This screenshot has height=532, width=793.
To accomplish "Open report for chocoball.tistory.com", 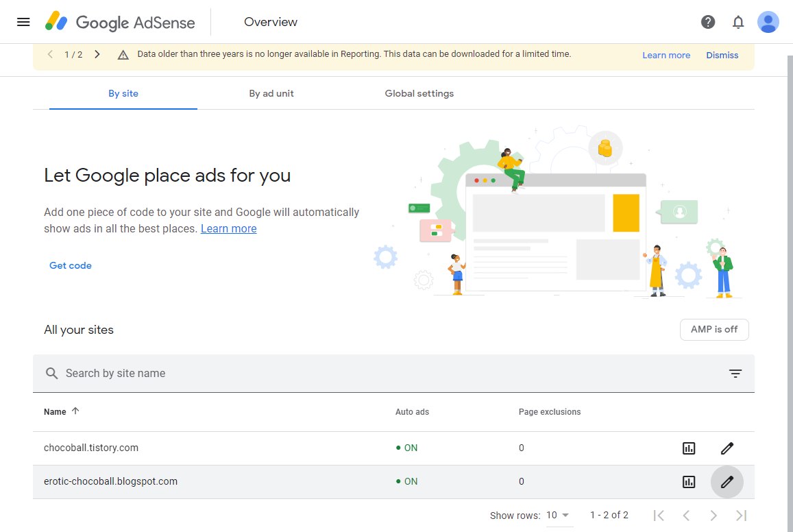I will (x=689, y=448).
